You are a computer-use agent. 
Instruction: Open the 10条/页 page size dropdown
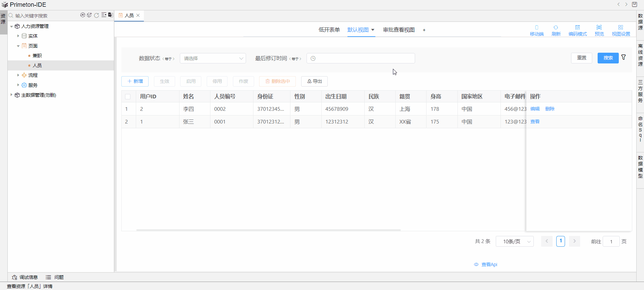[x=514, y=241]
